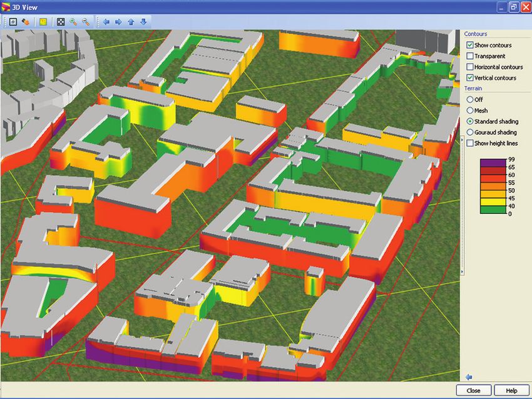The image size is (532, 399).
Task: Click the yellow square toolbar icon
Action: point(43,22)
